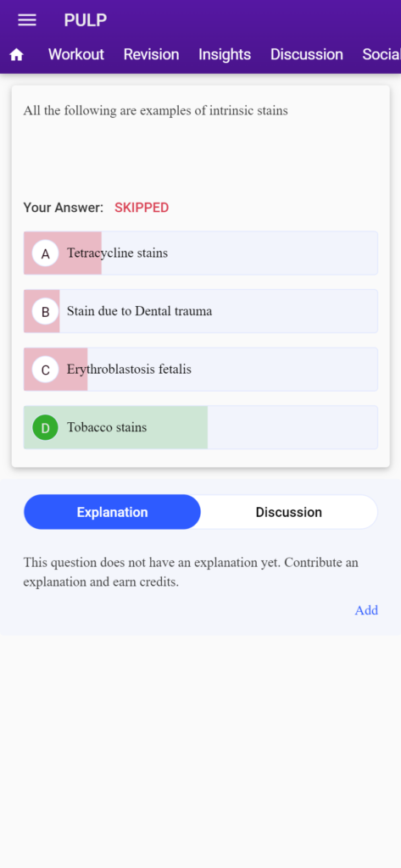Select option A circle badge

tap(46, 253)
